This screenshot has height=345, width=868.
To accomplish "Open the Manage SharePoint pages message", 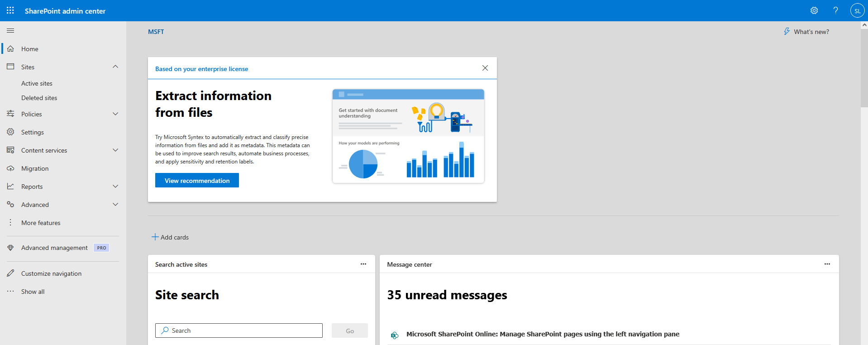I will tap(543, 334).
